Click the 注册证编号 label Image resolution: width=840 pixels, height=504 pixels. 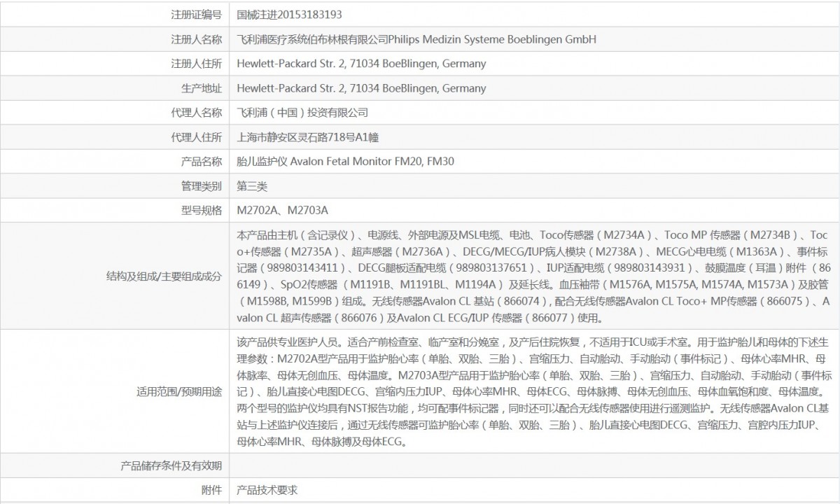pyautogui.click(x=196, y=15)
